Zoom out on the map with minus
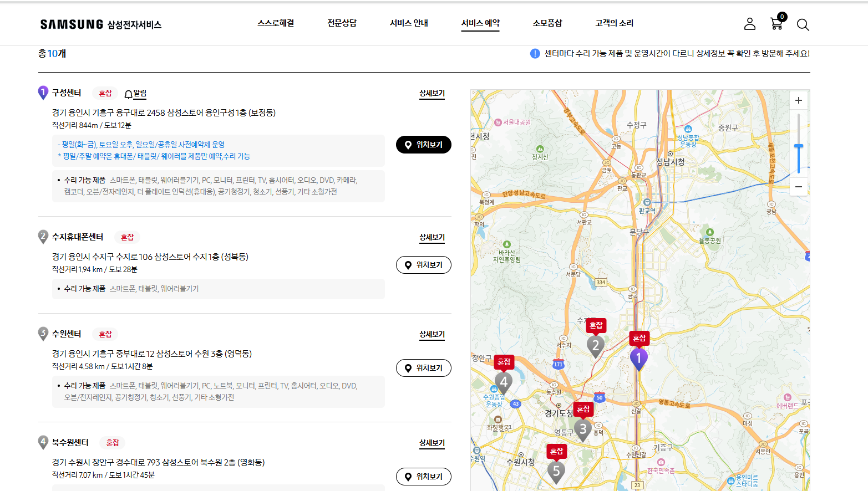Viewport: 868px width, 491px height. [798, 187]
